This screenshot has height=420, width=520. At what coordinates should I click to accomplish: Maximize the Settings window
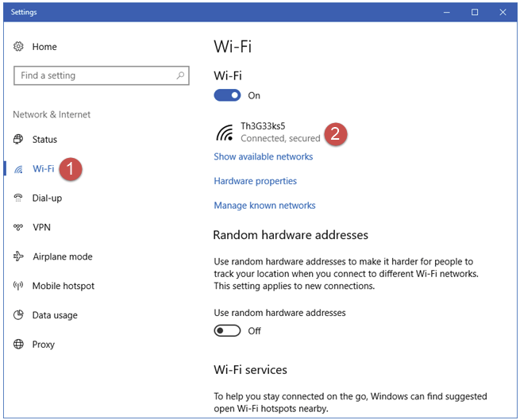click(475, 12)
